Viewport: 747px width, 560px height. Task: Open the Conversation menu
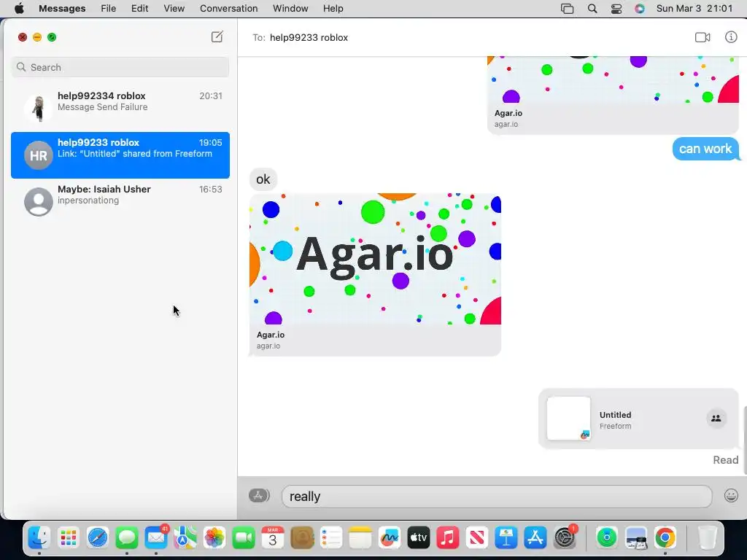(228, 9)
